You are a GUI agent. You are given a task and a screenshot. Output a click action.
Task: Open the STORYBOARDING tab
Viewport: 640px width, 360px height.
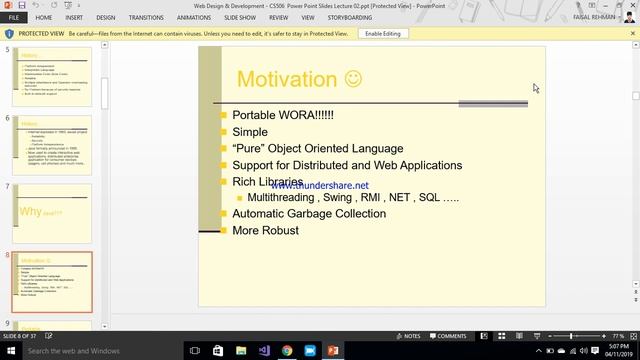coord(349,18)
